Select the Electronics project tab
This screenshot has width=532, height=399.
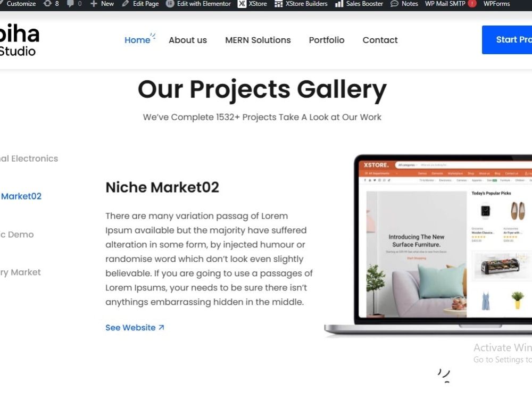coord(29,159)
